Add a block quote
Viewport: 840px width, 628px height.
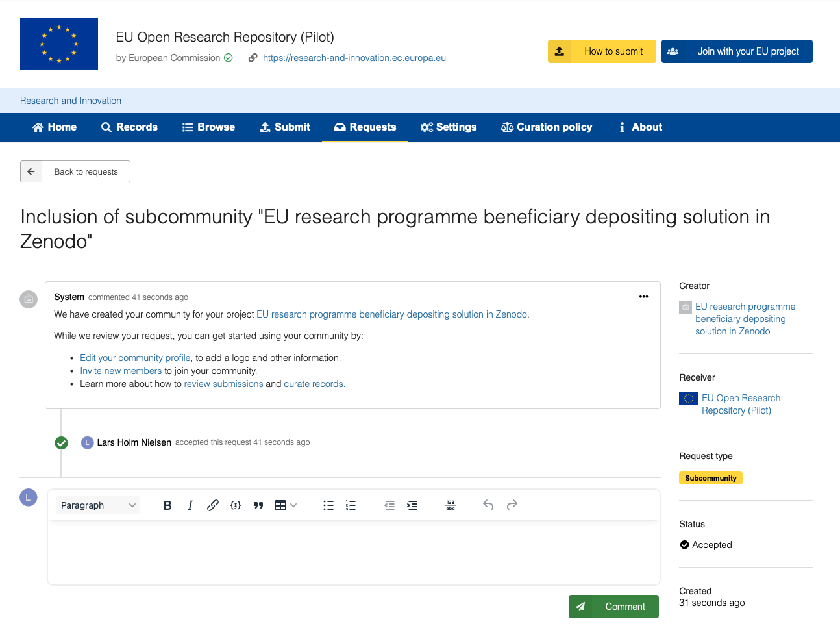click(258, 505)
